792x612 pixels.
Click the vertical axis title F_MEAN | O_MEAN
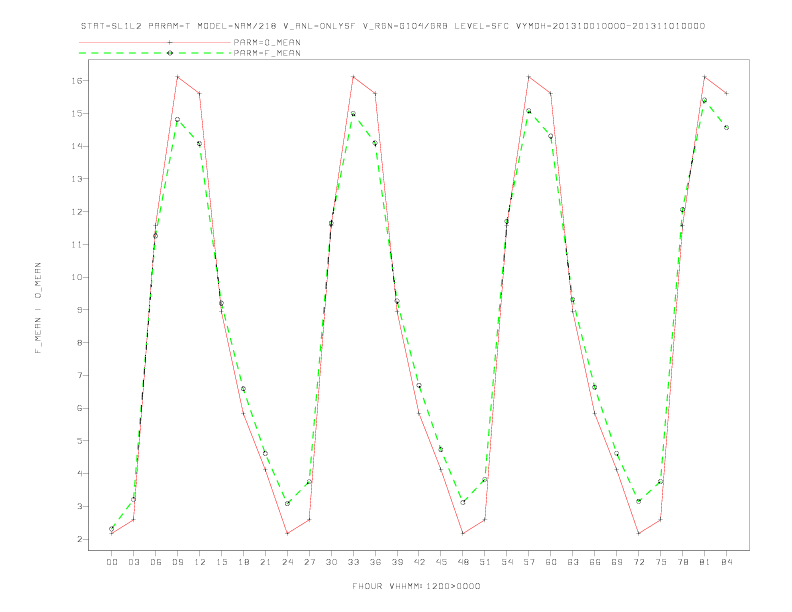[x=38, y=308]
